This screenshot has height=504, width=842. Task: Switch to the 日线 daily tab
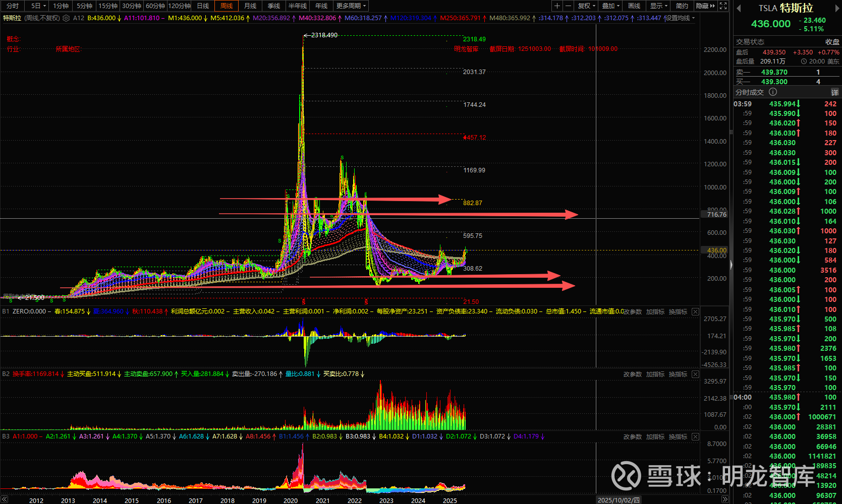203,6
